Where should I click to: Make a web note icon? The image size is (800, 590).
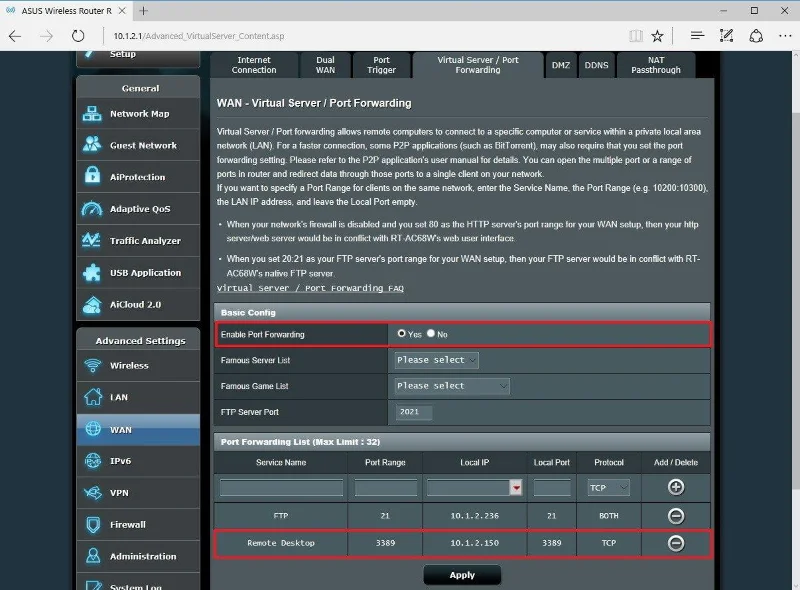point(727,36)
